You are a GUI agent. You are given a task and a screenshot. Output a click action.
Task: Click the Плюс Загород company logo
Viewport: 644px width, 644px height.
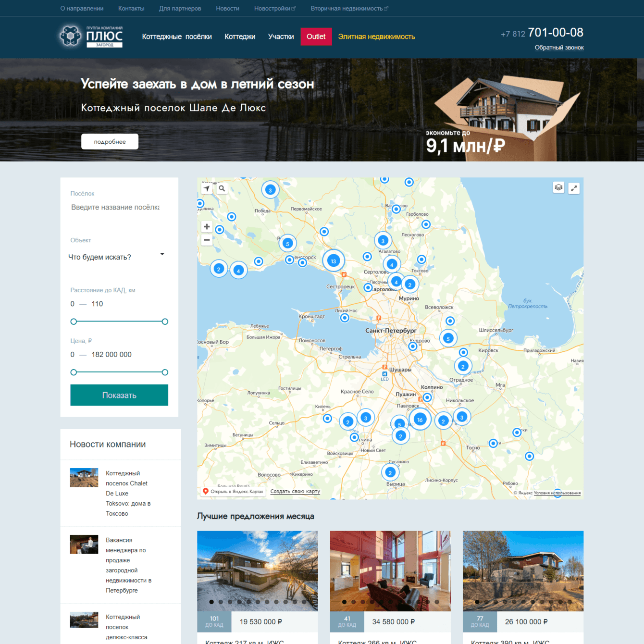91,37
